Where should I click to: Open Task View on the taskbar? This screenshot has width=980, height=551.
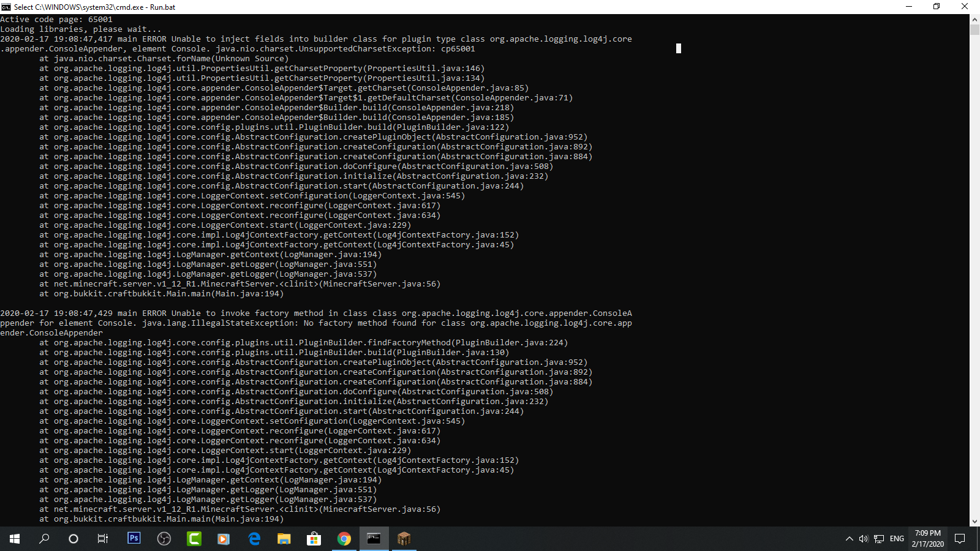[103, 539]
